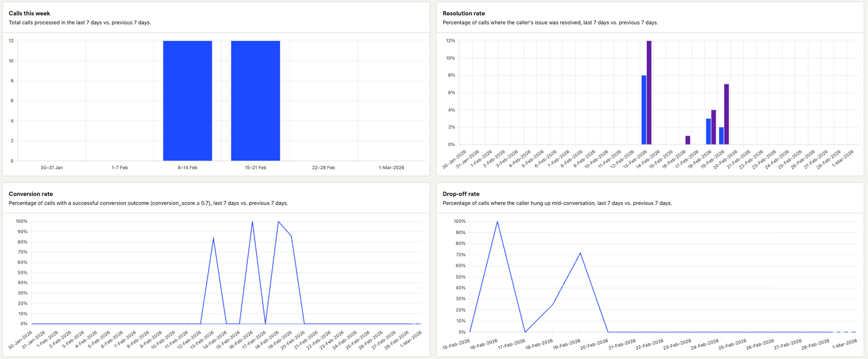Viewport: 868px width, 359px height.
Task: Select the 16-Feb 100% peak in Conversion rate
Action: 252,222
